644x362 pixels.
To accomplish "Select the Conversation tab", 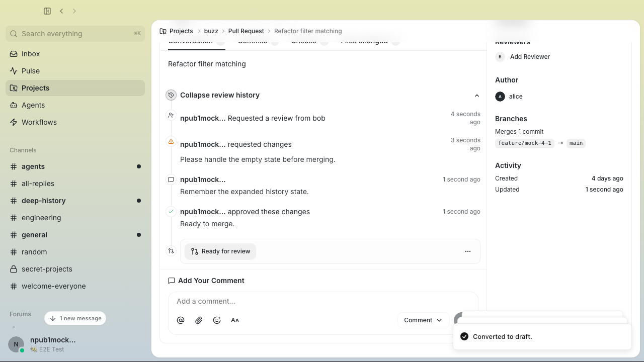I will click(x=196, y=42).
